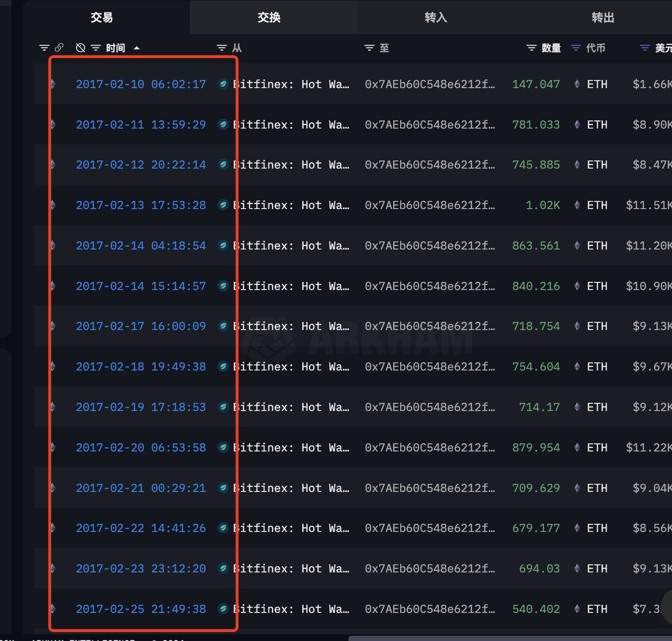Click the Bitfinex logo in the 863.561 row
Screen dimensions: 672x641
pos(223,245)
